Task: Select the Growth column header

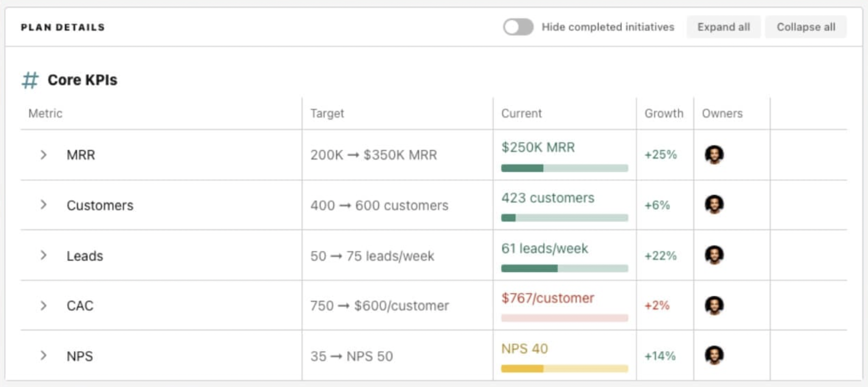Action: (x=663, y=113)
